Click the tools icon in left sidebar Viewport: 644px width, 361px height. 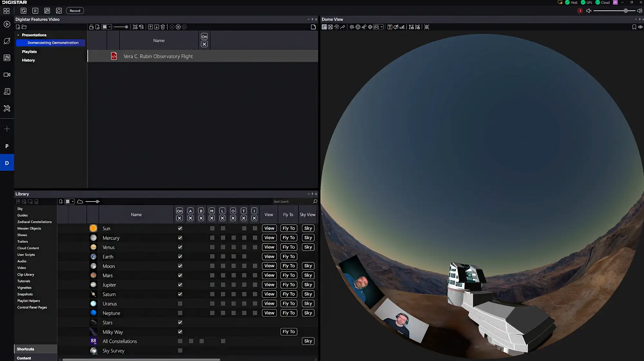click(x=7, y=108)
